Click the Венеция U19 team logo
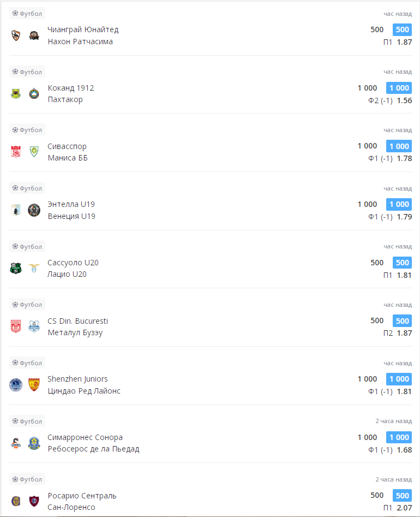This screenshot has height=517, width=420. [34, 210]
